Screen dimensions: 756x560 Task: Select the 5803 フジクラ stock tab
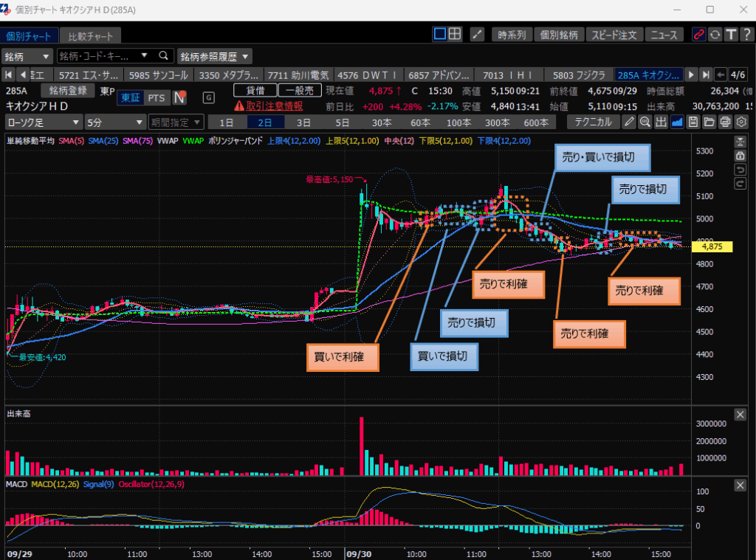580,75
